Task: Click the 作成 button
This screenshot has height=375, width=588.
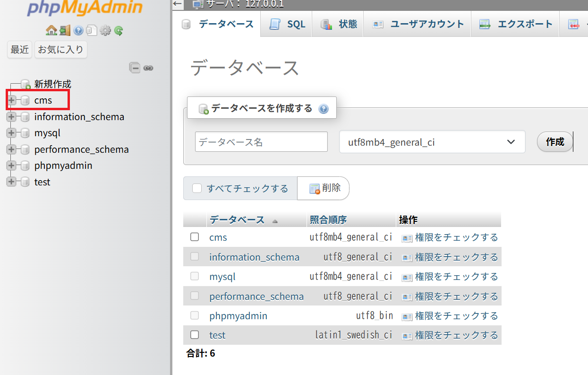Action: [555, 142]
